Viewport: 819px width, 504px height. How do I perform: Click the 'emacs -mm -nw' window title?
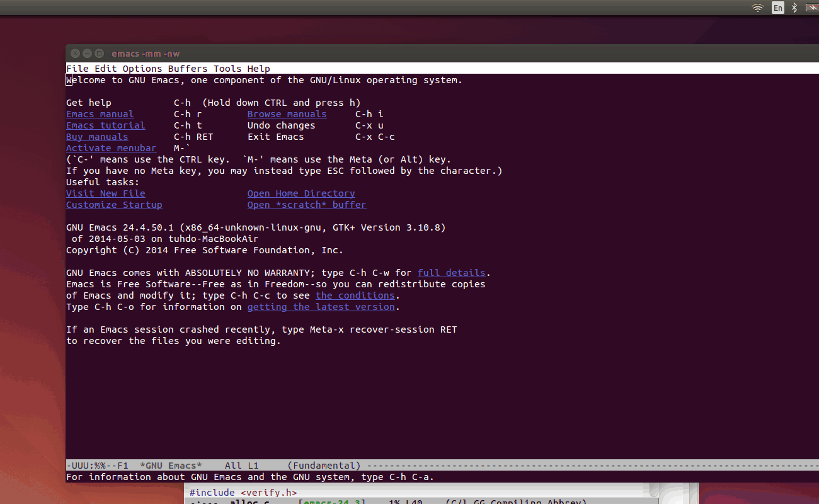pos(146,54)
